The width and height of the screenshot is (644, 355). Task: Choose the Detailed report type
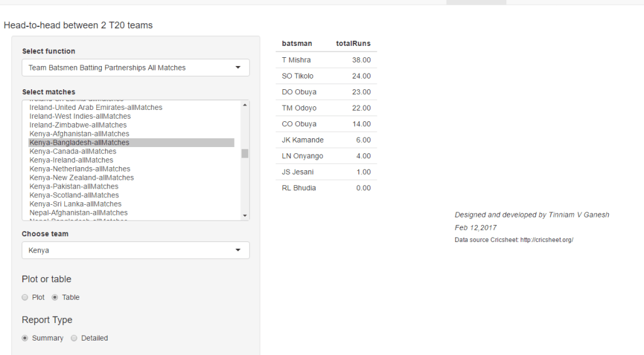click(74, 338)
